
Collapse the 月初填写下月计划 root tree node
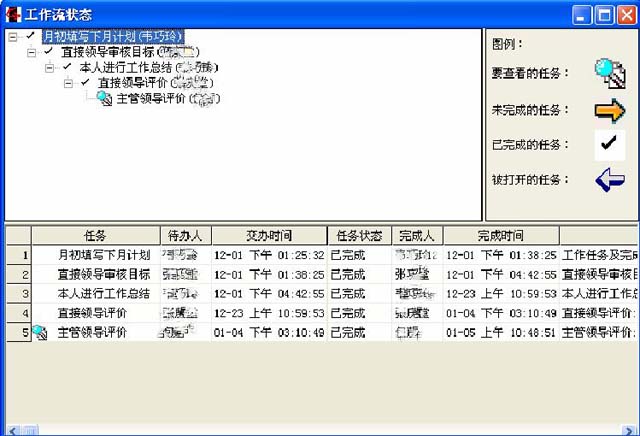coord(13,36)
